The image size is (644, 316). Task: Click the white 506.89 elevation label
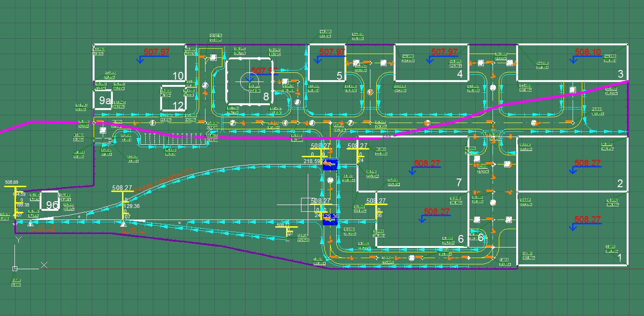[x=12, y=182]
